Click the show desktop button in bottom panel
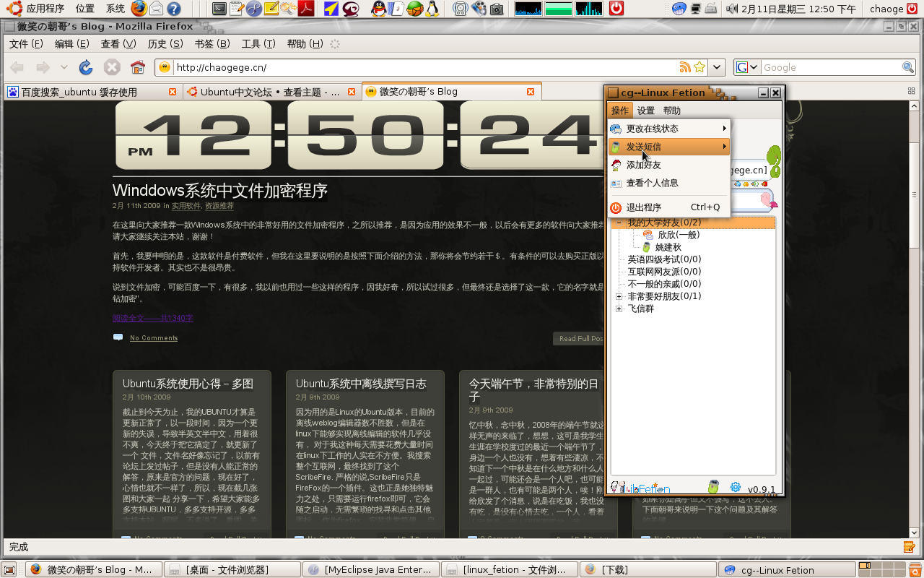The height and width of the screenshot is (578, 924). pyautogui.click(x=9, y=569)
